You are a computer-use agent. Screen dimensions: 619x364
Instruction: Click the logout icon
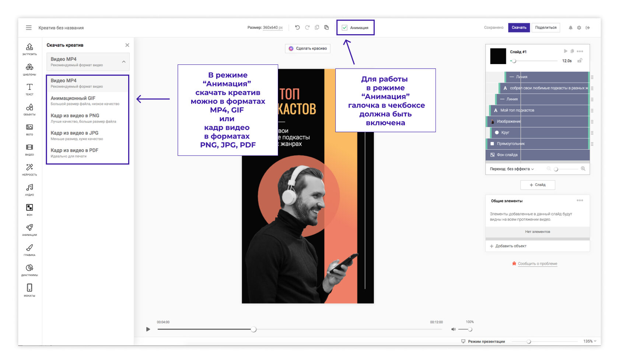point(588,28)
